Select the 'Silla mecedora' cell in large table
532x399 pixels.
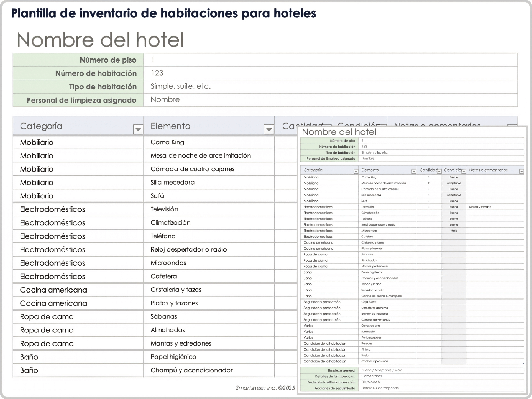(x=209, y=182)
